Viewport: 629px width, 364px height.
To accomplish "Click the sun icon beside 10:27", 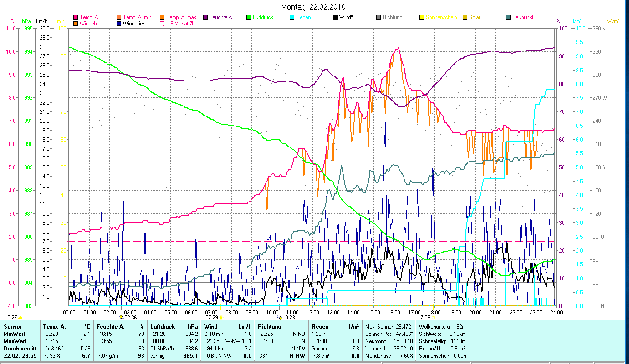I will pyautogui.click(x=20, y=317).
